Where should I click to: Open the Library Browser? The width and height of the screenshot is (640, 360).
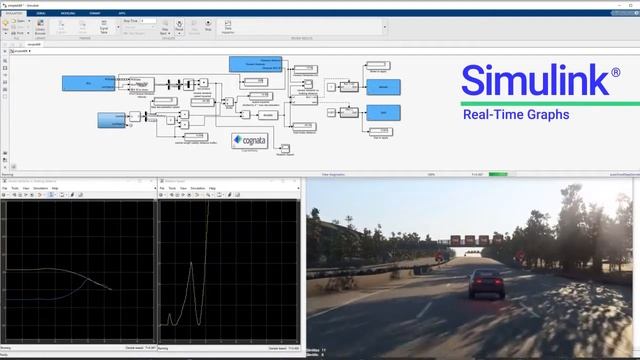click(40, 27)
